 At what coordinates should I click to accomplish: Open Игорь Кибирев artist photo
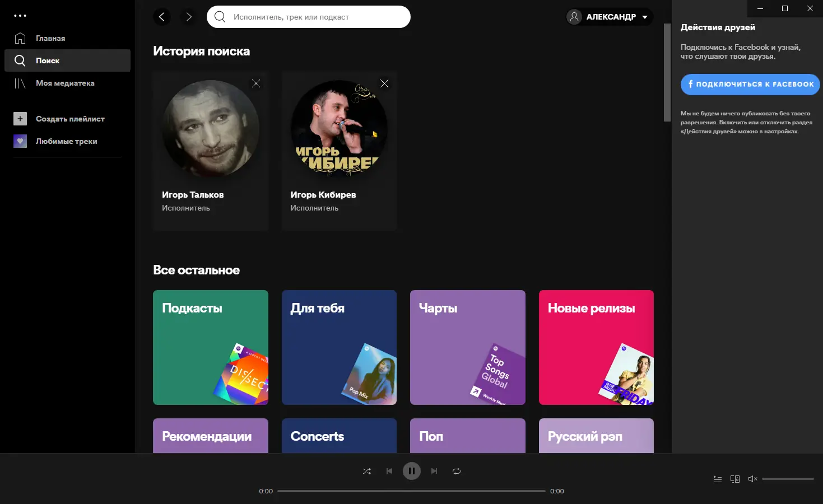tap(339, 128)
